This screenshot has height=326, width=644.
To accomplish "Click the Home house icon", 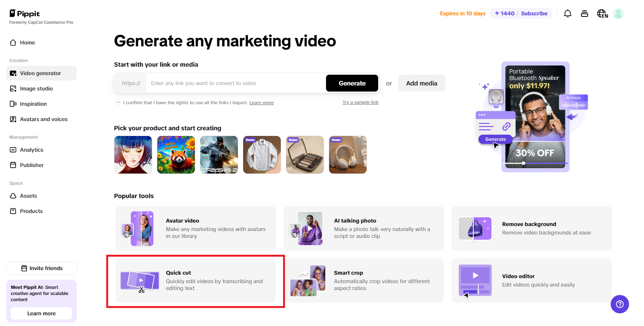I will (x=13, y=43).
